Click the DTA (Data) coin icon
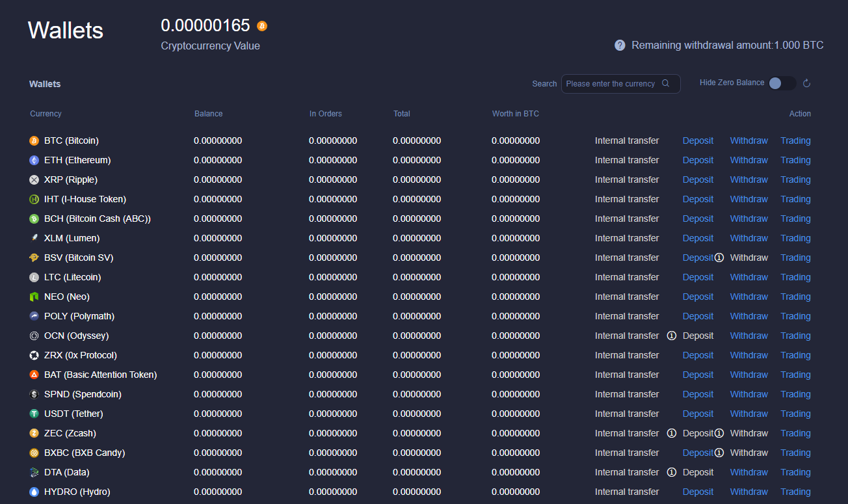The height and width of the screenshot is (504, 848). point(34,472)
